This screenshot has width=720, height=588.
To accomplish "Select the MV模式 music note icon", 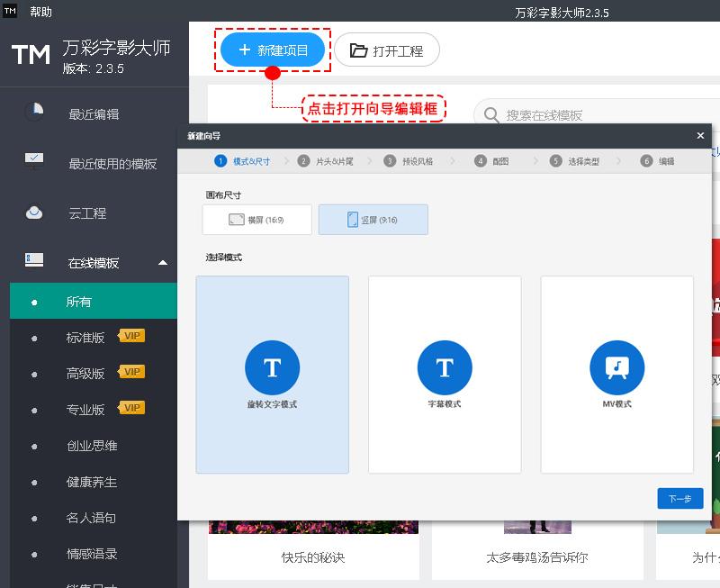I will [616, 367].
